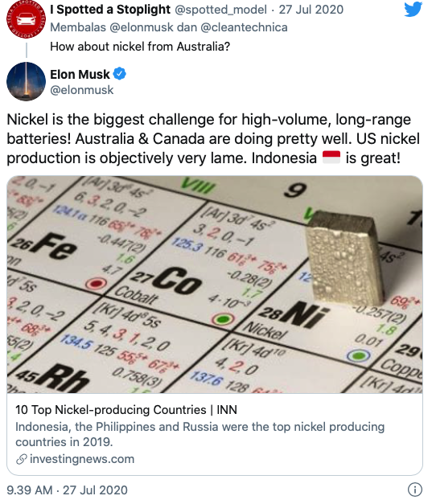Open I Spotted a Stoplight display name
This screenshot has height=504, width=432.
pos(110,10)
